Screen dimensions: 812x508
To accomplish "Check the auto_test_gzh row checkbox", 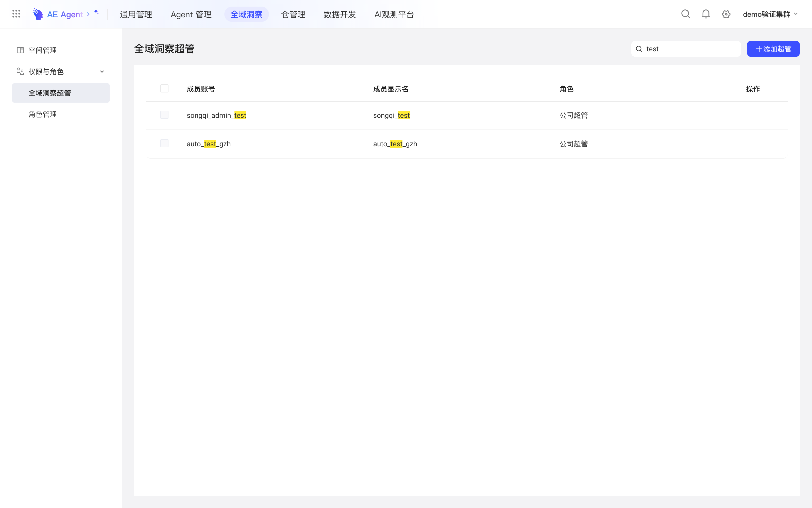I will coord(164,144).
